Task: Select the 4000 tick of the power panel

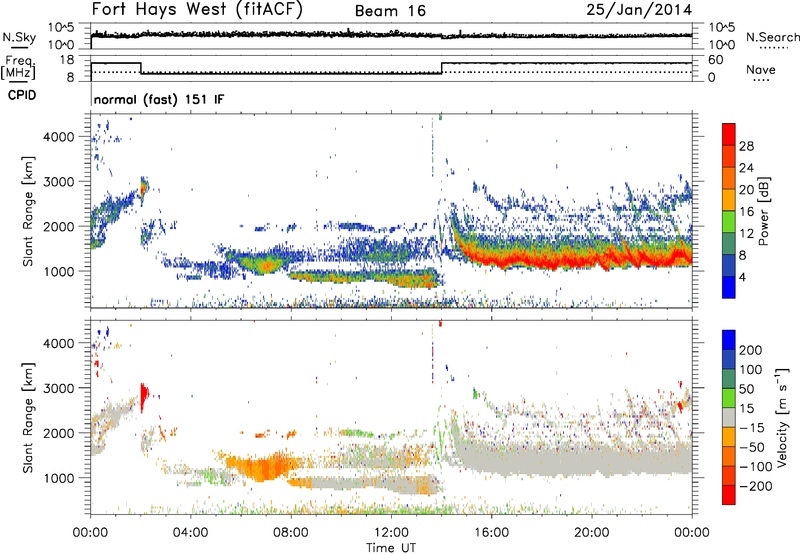Action: 58,137
